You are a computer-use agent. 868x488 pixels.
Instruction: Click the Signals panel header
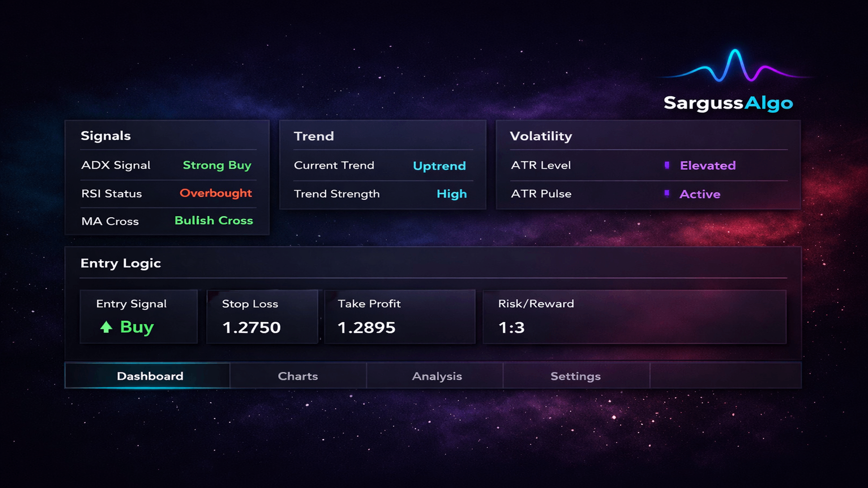click(x=106, y=136)
